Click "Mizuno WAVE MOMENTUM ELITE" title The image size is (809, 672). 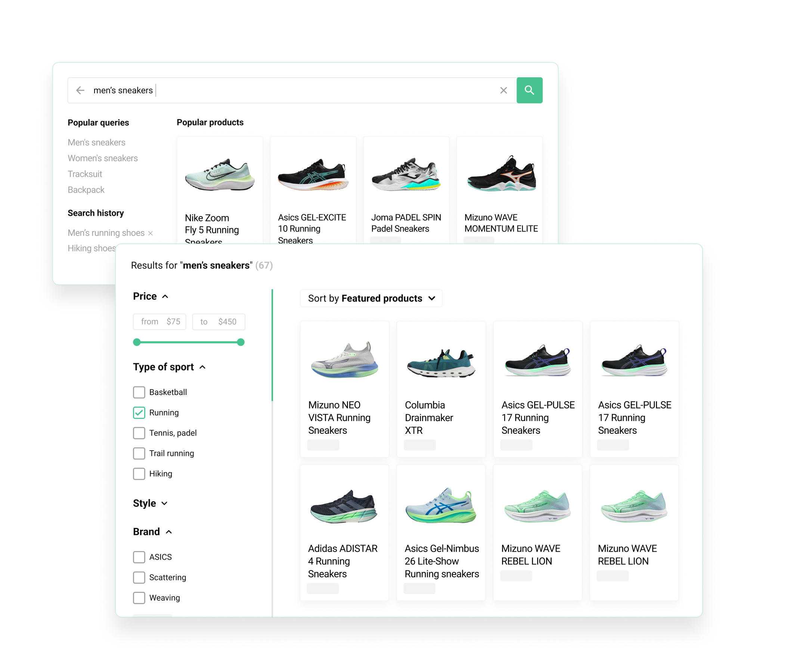coord(501,223)
